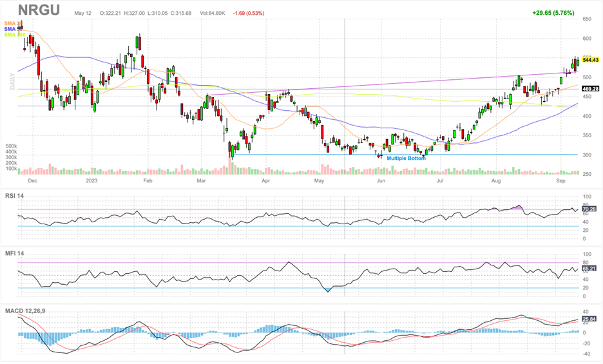Click the black 469.28 price level tag
Screen dimensions: 603x364
click(590, 88)
